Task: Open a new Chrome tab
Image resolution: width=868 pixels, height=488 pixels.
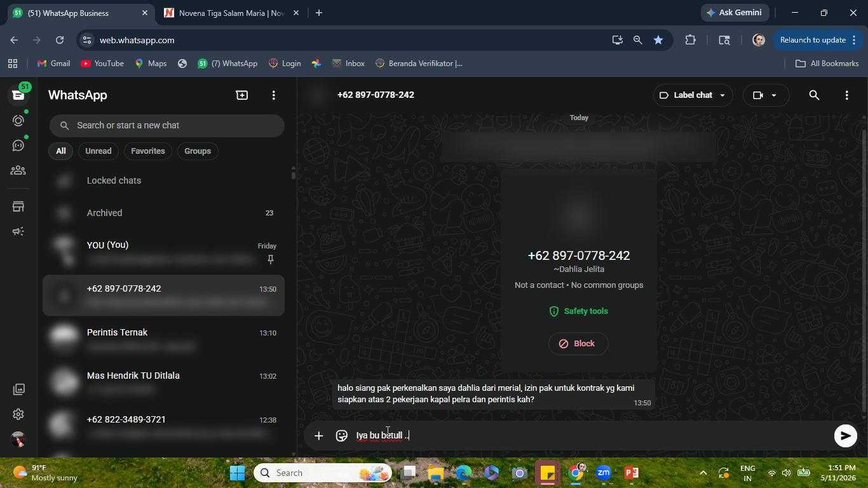Action: tap(319, 13)
